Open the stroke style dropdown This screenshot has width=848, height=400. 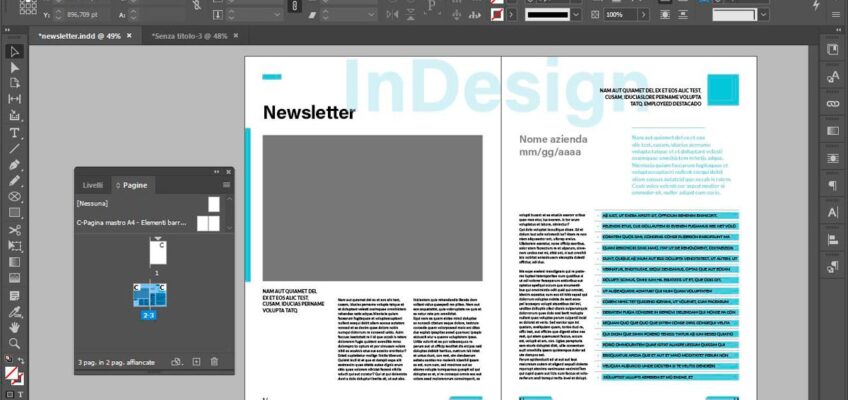point(577,15)
